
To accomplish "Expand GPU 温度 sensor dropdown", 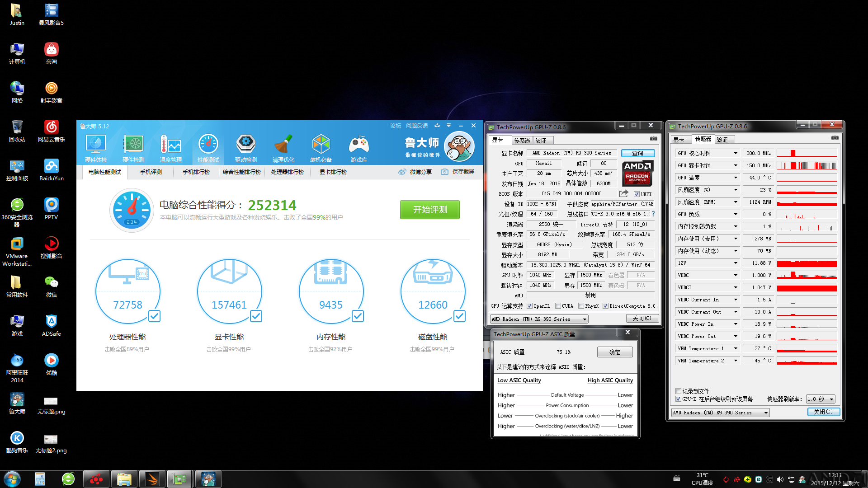I will 736,178.
